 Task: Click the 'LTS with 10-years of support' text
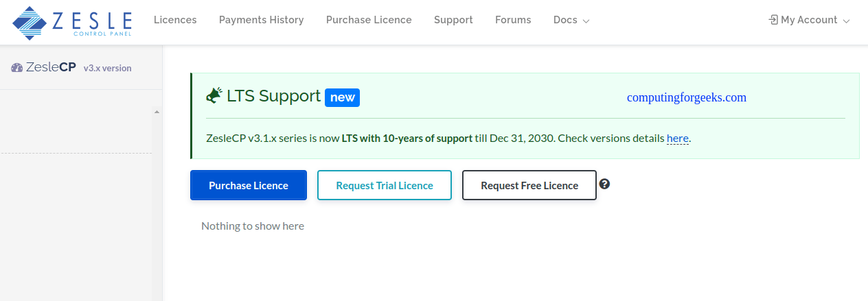point(407,138)
